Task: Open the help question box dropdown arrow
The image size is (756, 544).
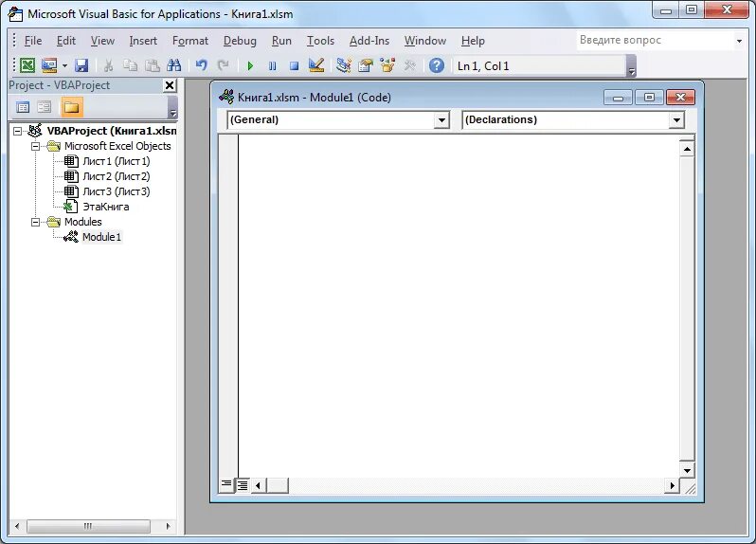Action: (739, 41)
